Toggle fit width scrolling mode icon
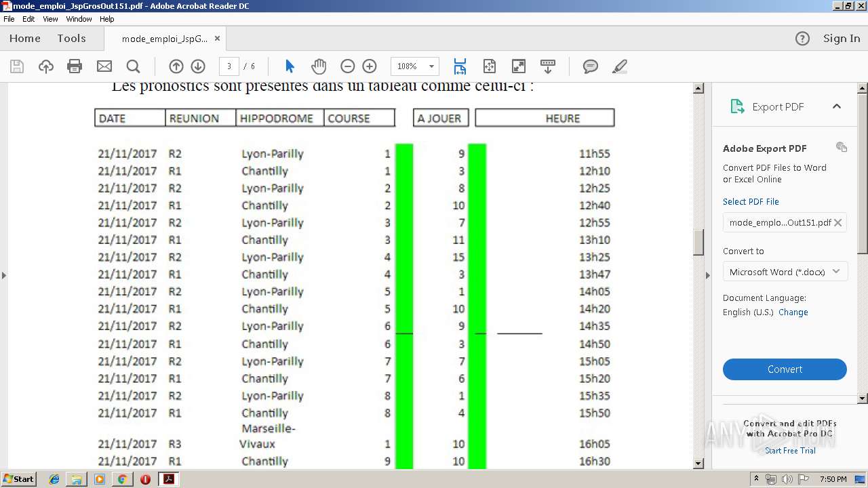 (x=460, y=66)
